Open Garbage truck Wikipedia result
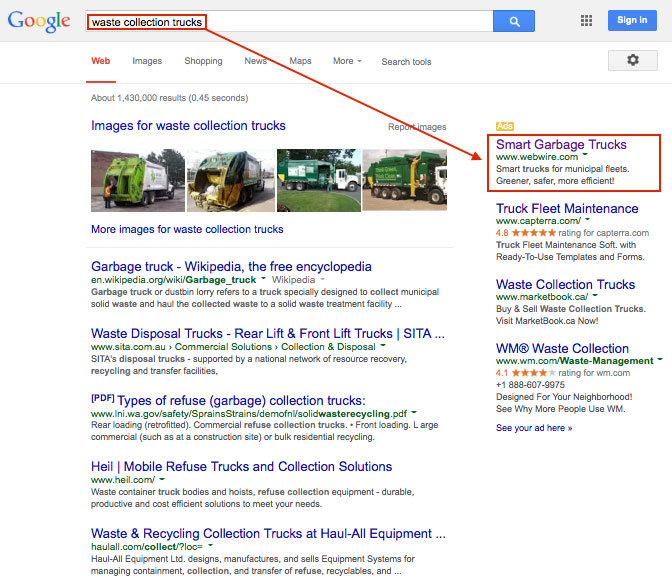The width and height of the screenshot is (672, 588). click(231, 267)
